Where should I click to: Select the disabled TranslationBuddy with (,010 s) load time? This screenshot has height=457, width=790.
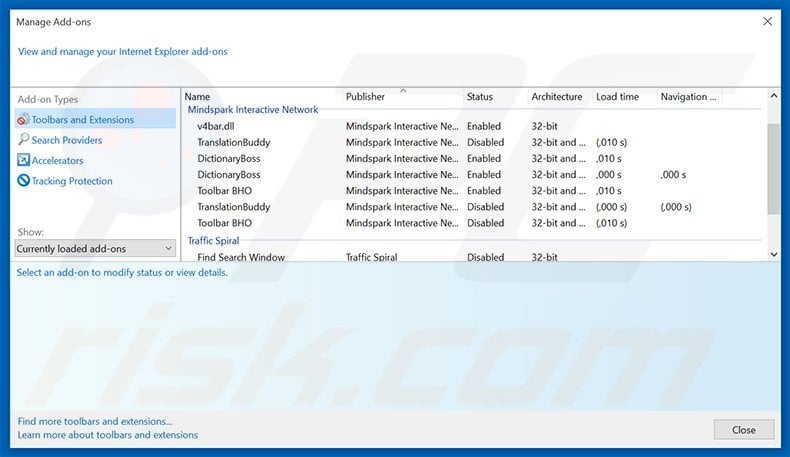click(474, 142)
